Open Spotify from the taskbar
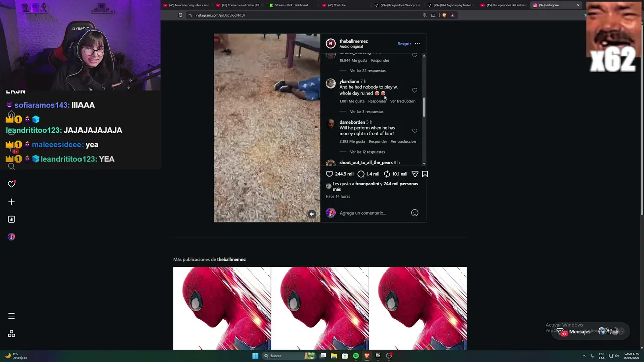Image resolution: width=644 pixels, height=362 pixels. (356, 356)
